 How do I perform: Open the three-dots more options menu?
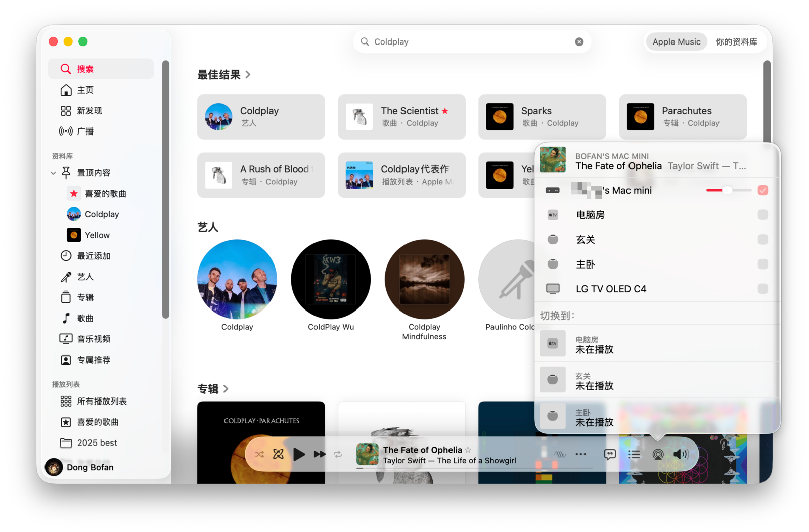click(x=581, y=454)
